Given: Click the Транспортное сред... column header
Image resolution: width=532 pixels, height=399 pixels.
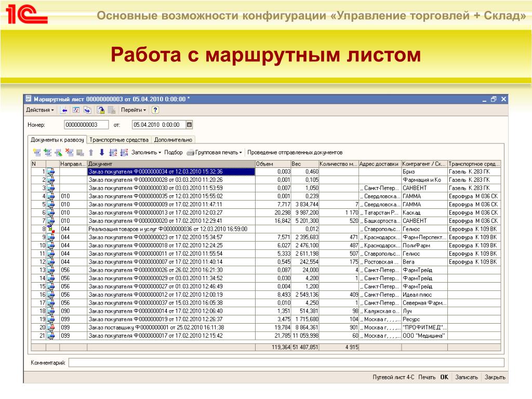Looking at the screenshot, I should pos(474,164).
